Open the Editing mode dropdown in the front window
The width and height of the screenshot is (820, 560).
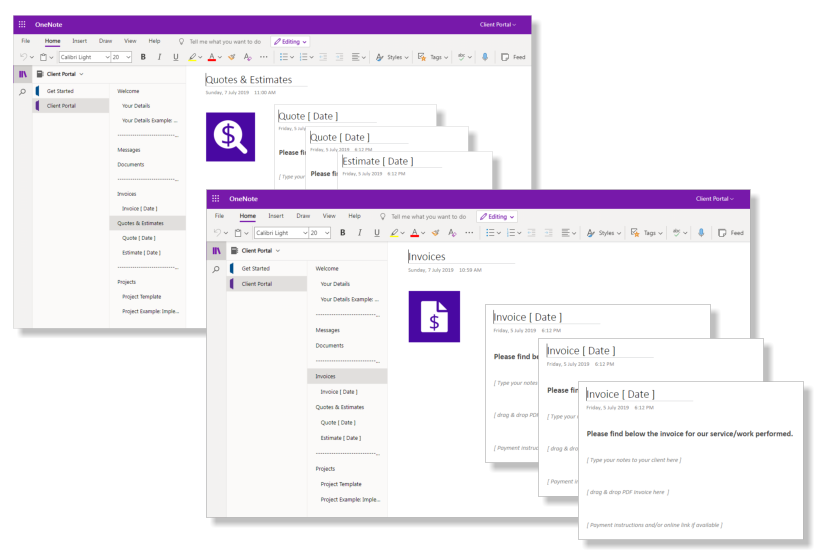[497, 216]
